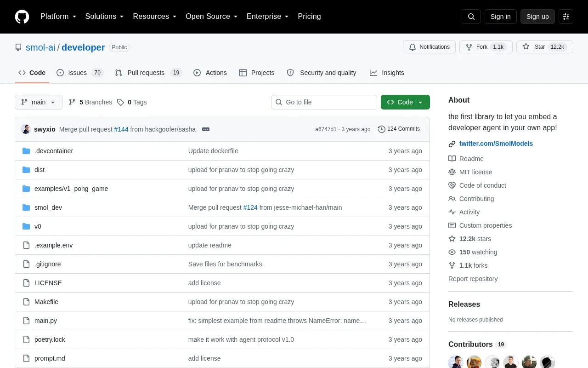Click the dist folder icon

[26, 170]
